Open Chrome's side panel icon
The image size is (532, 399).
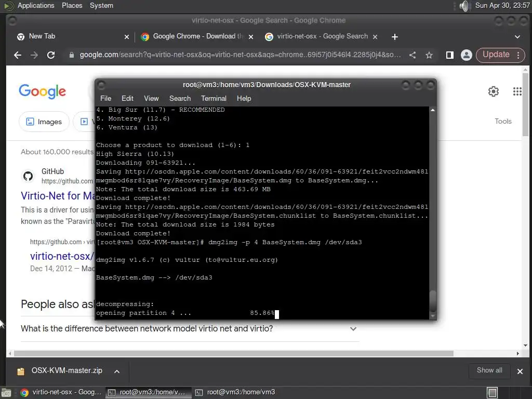(450, 55)
